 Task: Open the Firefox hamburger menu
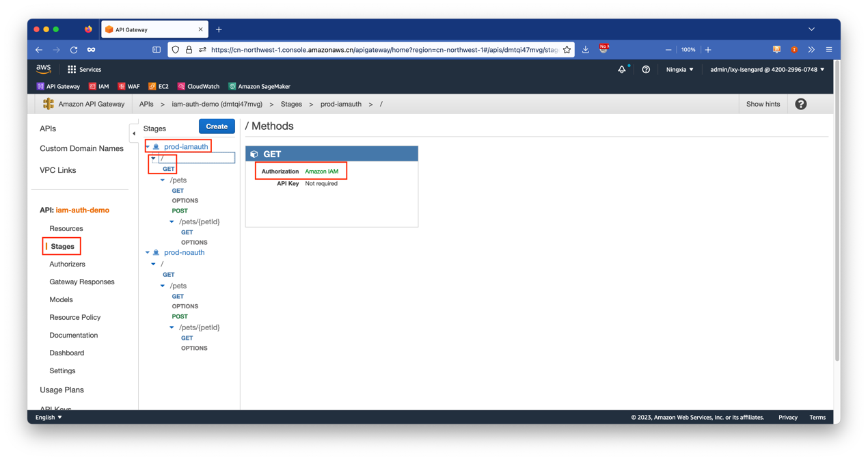[829, 50]
